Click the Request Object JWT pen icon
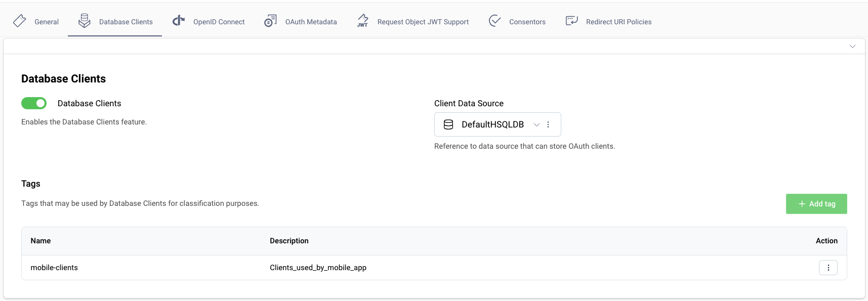This screenshot has width=868, height=301. 362,21
